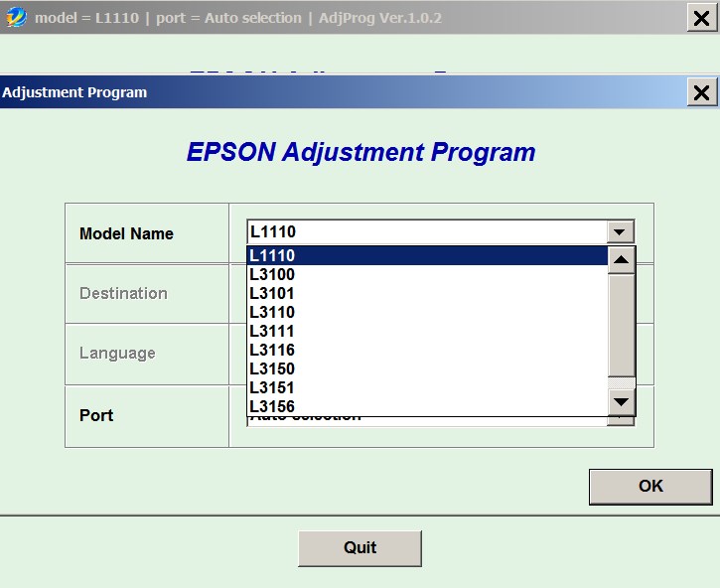
Task: Select L1110 in the model list
Action: point(427,255)
